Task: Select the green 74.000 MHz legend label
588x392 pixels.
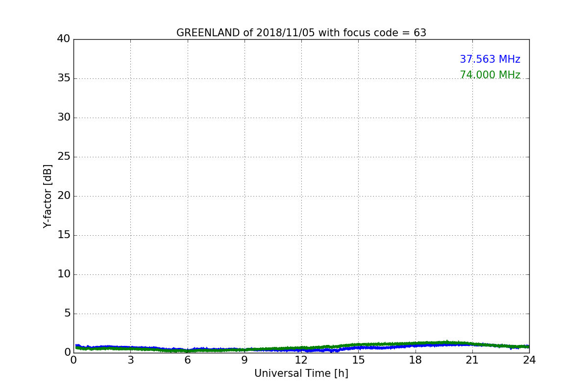Action: click(490, 75)
